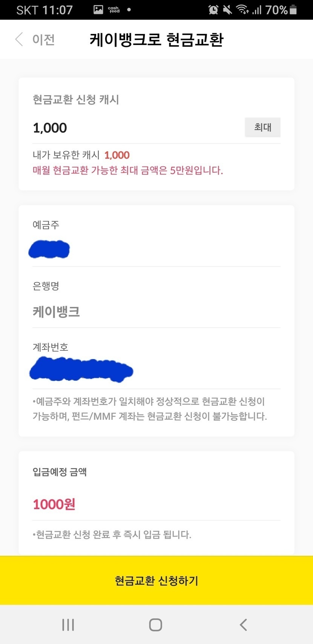Tap the image notification icon in status bar
The image size is (313, 644).
coord(98,10)
